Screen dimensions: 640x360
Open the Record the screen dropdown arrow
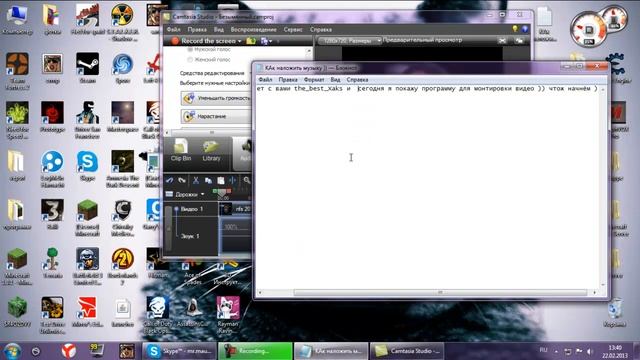[240, 41]
